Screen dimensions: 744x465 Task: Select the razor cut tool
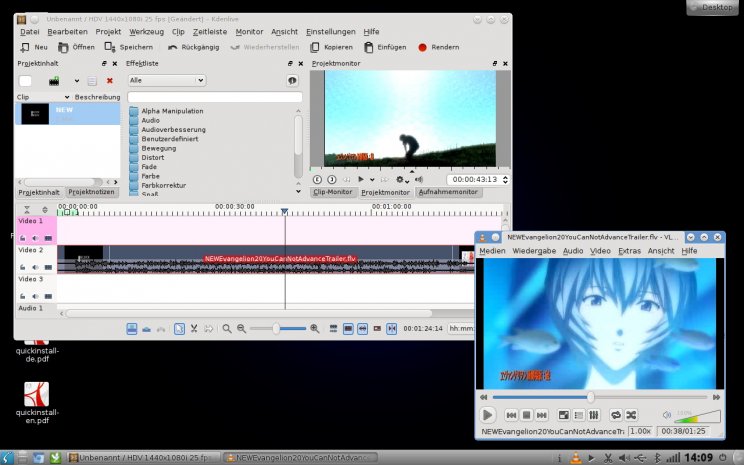tap(194, 328)
